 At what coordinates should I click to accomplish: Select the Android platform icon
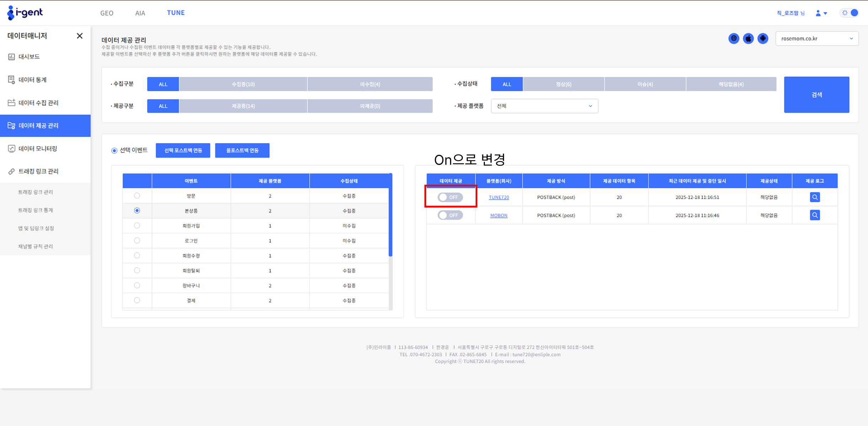tap(763, 38)
